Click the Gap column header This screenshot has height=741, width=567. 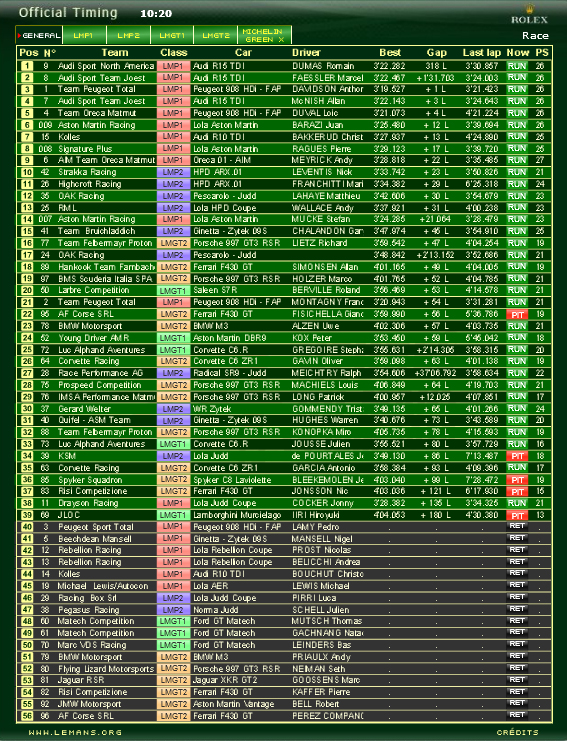click(x=437, y=52)
